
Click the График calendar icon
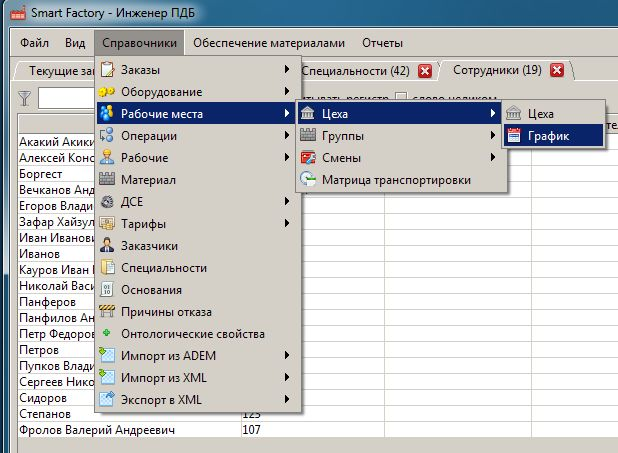[514, 136]
